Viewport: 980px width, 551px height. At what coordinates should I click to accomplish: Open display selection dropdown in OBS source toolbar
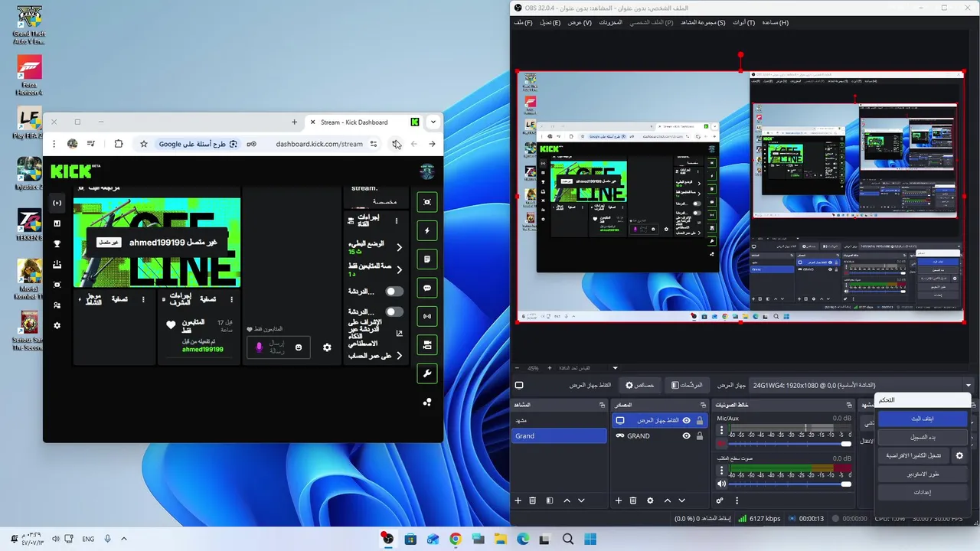pyautogui.click(x=863, y=385)
